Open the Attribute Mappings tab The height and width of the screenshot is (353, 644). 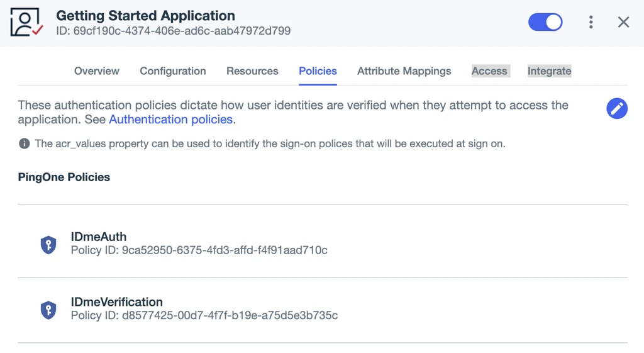tap(404, 71)
